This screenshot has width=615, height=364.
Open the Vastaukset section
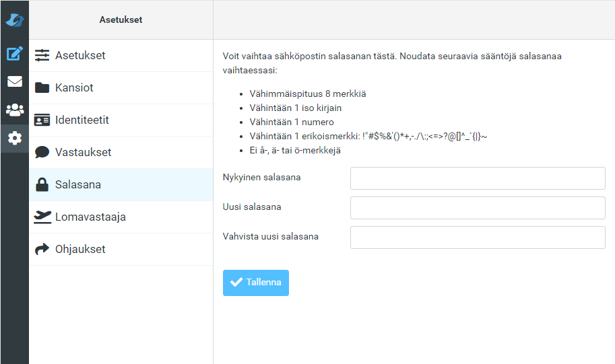tap(121, 153)
